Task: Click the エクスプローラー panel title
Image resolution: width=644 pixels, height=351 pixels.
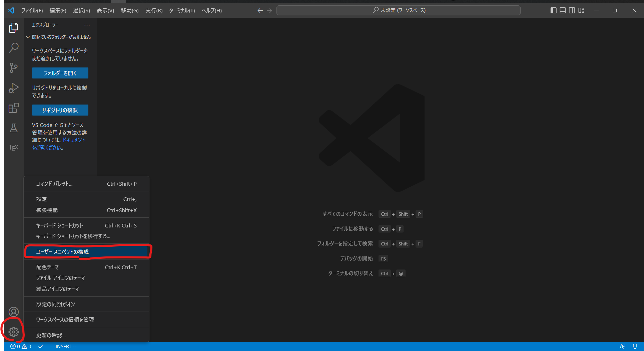Action: [x=45, y=25]
